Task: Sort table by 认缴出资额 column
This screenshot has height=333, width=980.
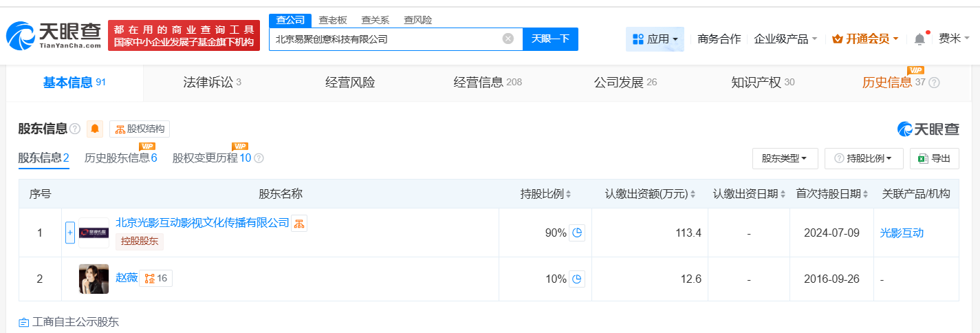Action: [x=650, y=194]
